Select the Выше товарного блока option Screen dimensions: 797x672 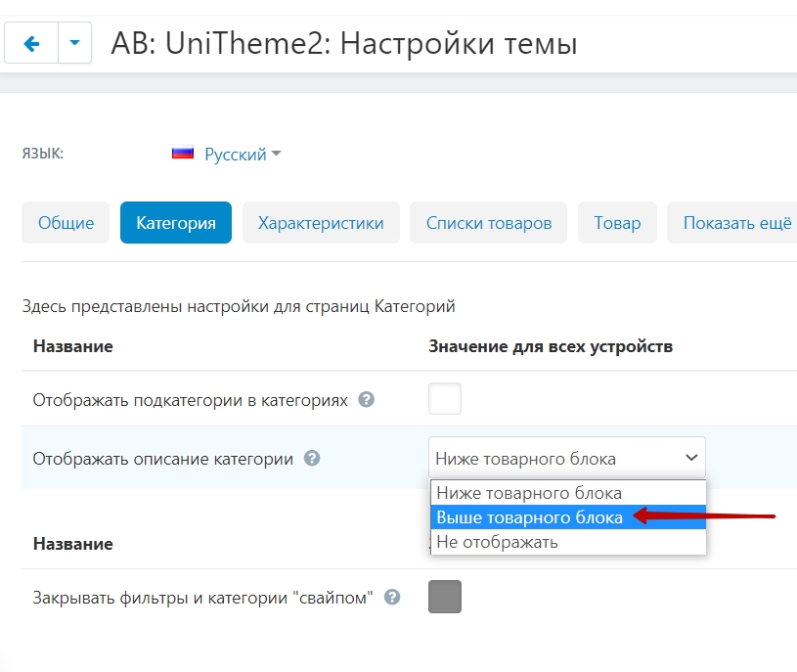tap(529, 517)
